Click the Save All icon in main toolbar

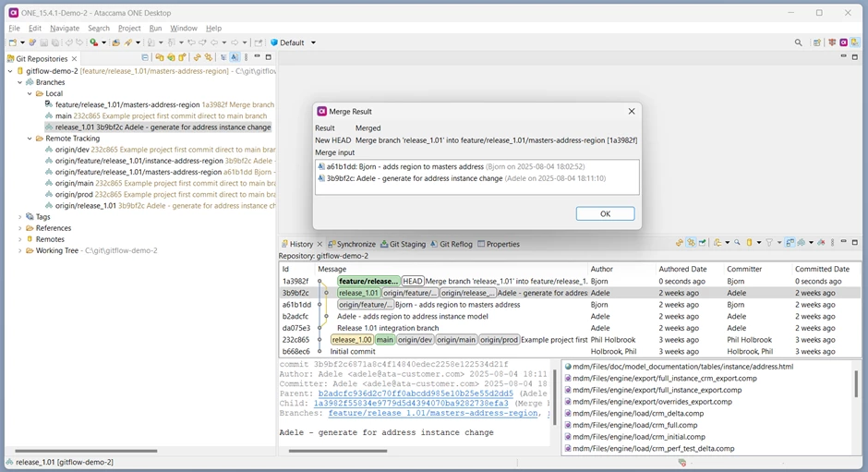[55, 42]
